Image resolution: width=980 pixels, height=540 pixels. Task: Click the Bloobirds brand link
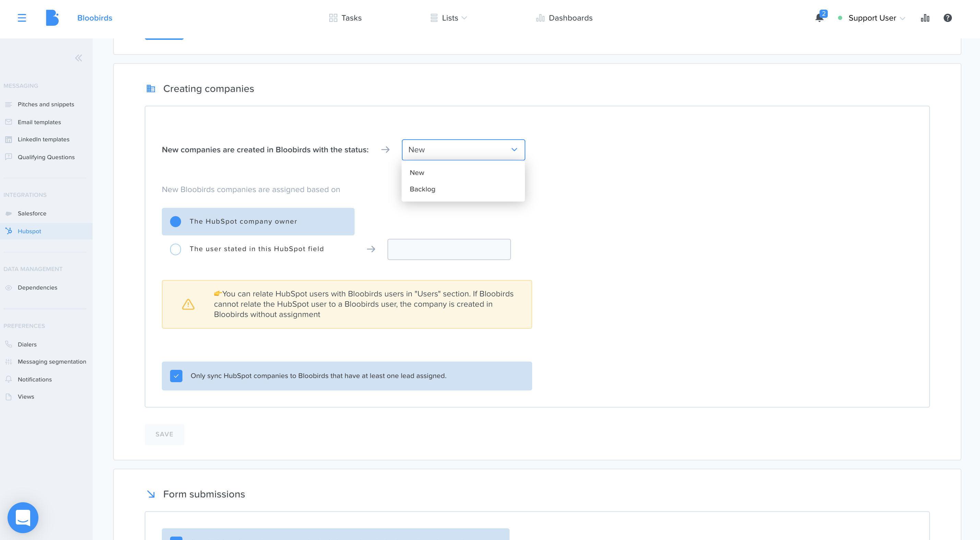click(x=95, y=18)
